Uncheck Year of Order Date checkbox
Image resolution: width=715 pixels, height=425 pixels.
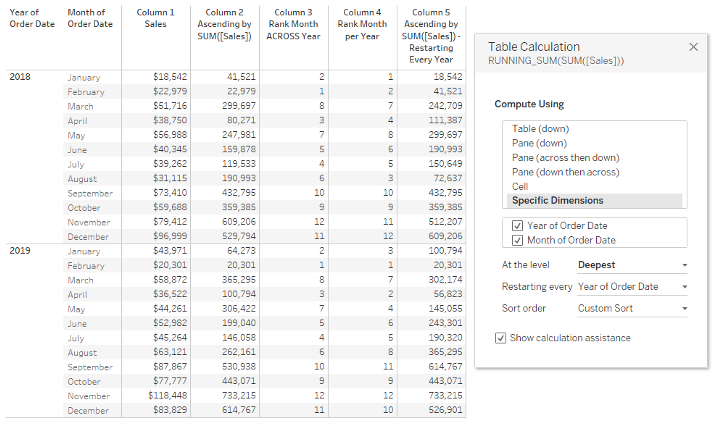point(517,226)
